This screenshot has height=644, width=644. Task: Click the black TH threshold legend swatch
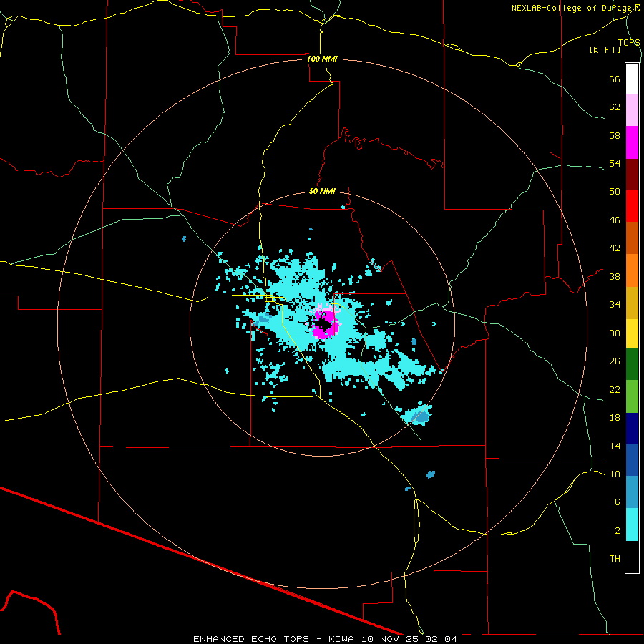[632, 557]
